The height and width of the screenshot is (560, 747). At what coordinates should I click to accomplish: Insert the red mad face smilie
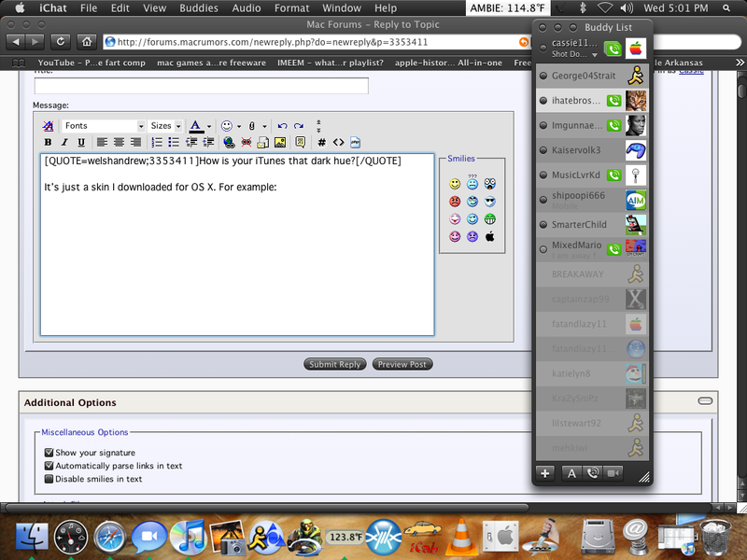(455, 202)
